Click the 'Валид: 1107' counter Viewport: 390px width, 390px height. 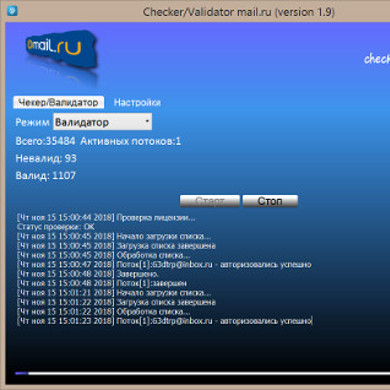[x=46, y=175]
